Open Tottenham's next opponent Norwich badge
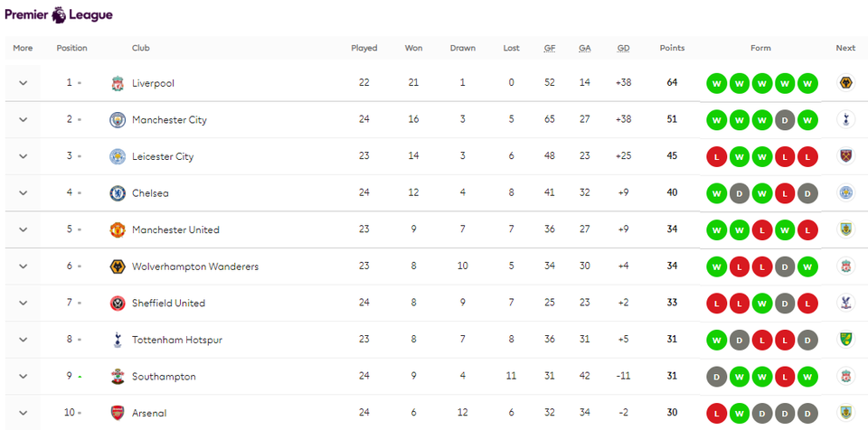Image resolution: width=868 pixels, height=430 pixels. tap(845, 340)
